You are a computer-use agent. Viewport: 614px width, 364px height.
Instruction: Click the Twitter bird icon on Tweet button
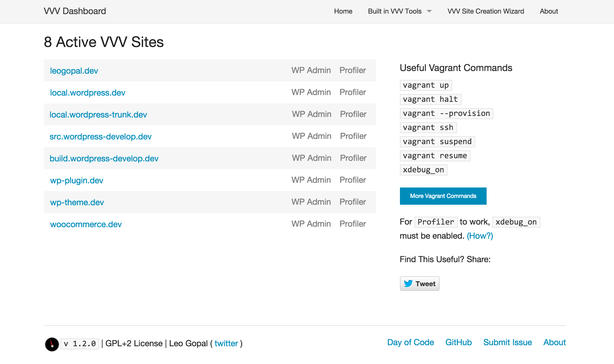[x=408, y=284]
